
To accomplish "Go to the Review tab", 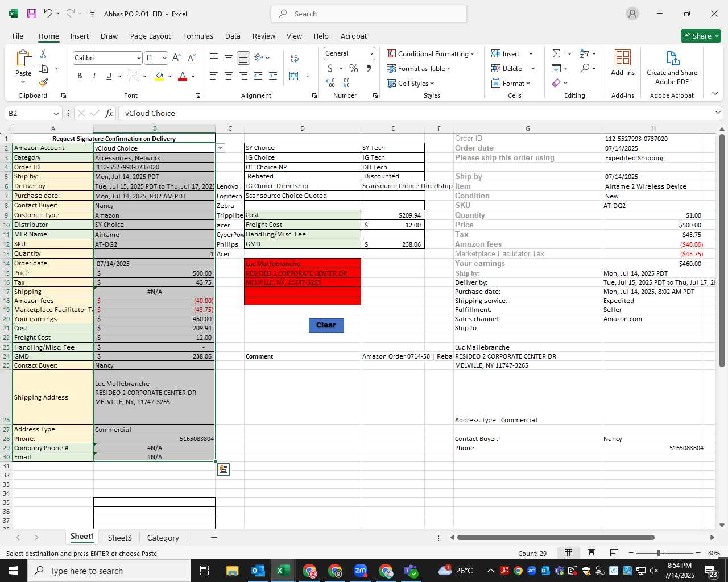I will point(264,36).
